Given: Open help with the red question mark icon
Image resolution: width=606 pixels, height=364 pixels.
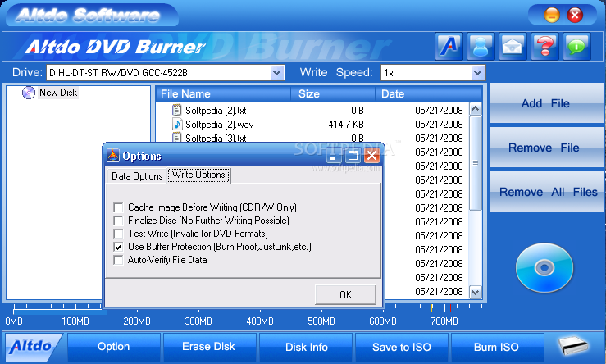Looking at the screenshot, I should coord(545,47).
